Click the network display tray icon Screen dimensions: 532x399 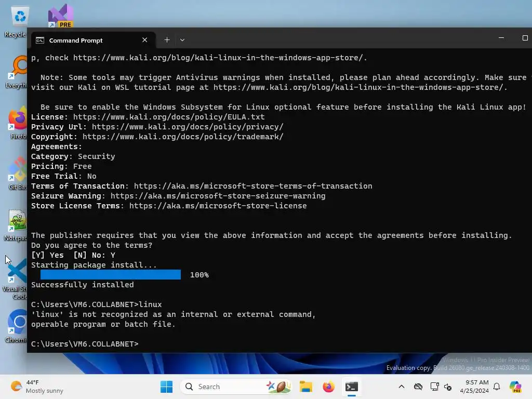tap(434, 387)
